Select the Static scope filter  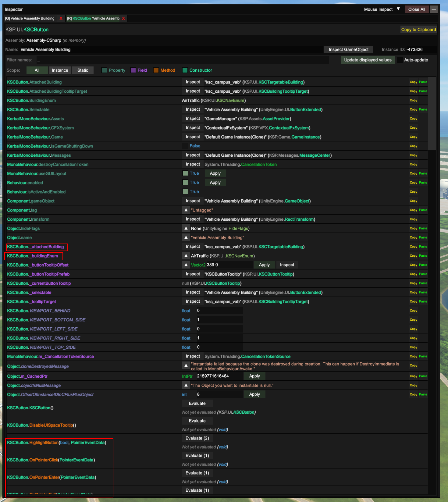(83, 70)
